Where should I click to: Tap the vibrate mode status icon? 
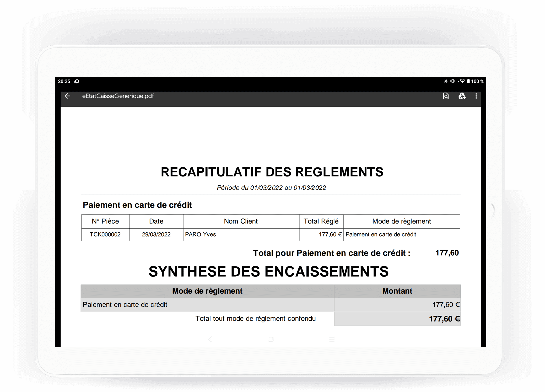pos(452,81)
